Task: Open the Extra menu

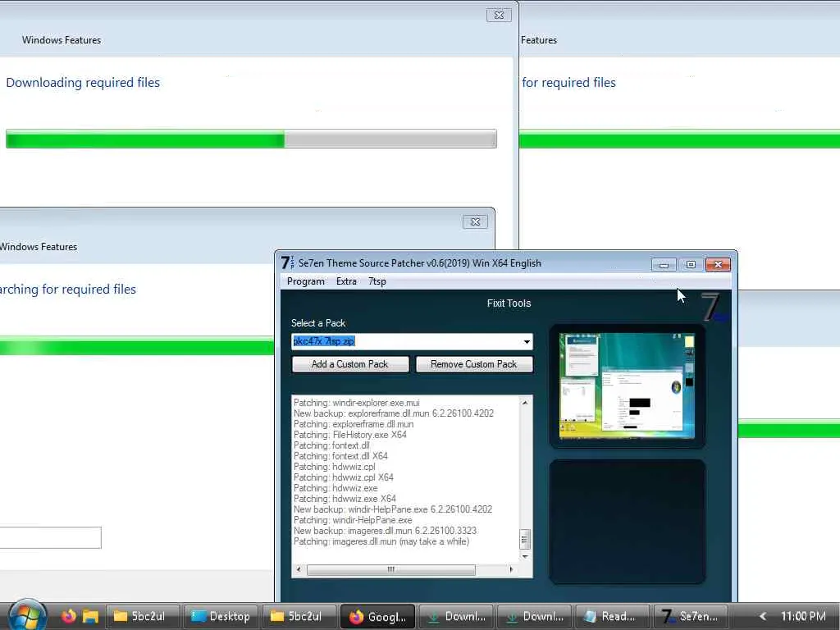Action: click(x=346, y=281)
